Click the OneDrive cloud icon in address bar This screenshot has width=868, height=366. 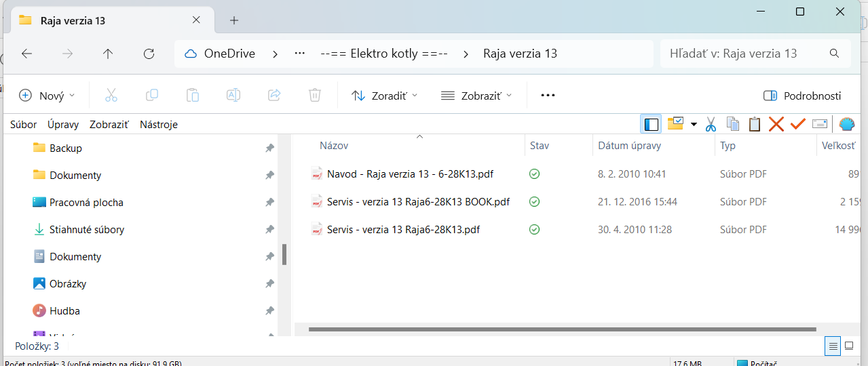coord(191,54)
